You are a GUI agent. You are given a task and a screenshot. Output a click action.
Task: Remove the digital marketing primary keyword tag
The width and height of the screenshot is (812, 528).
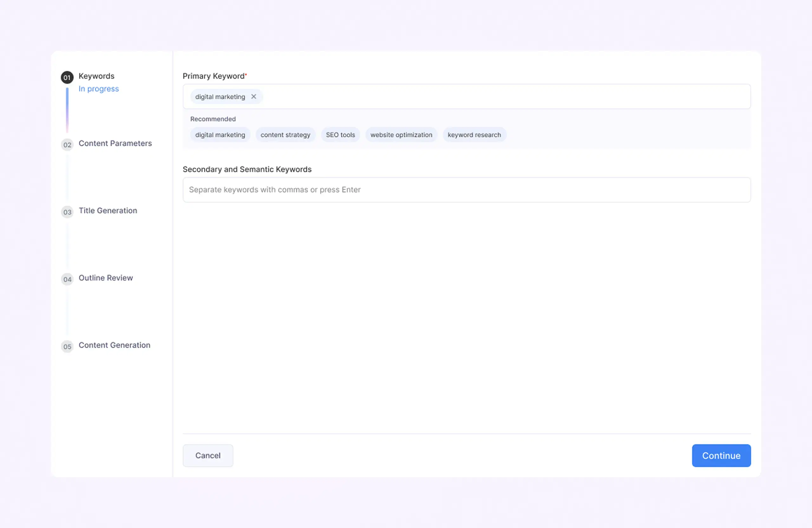pos(253,96)
